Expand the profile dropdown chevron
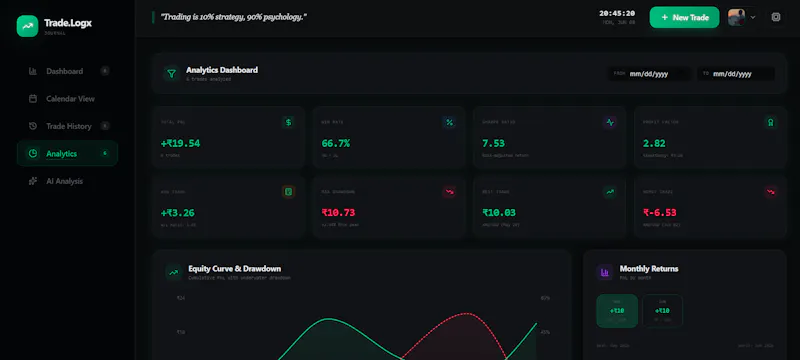Viewport: 800px width, 360px height. tap(753, 17)
